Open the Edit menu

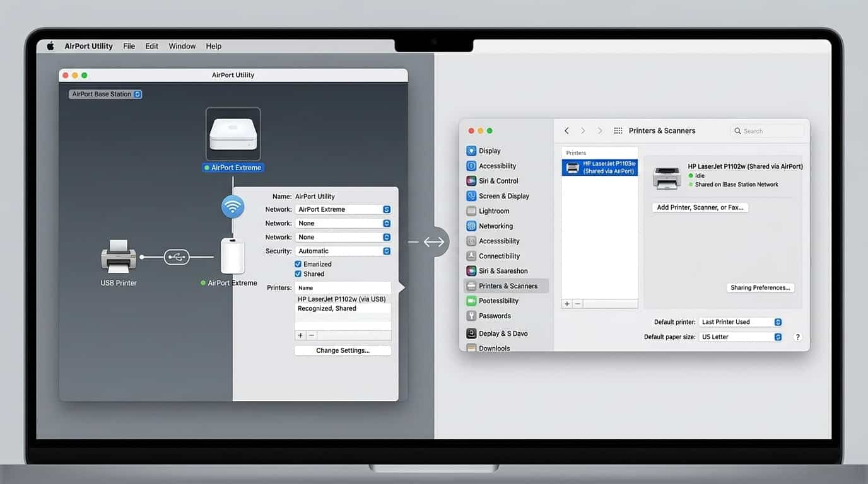point(152,46)
